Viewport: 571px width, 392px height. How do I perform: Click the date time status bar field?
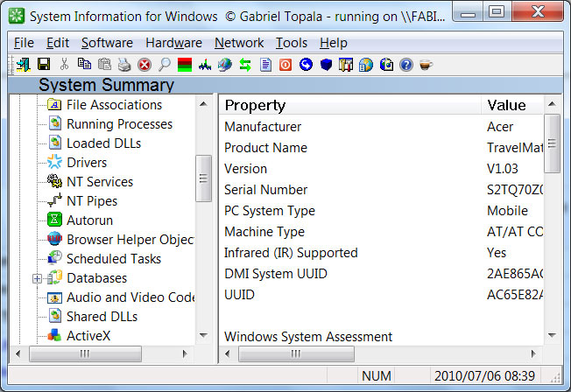(x=484, y=375)
